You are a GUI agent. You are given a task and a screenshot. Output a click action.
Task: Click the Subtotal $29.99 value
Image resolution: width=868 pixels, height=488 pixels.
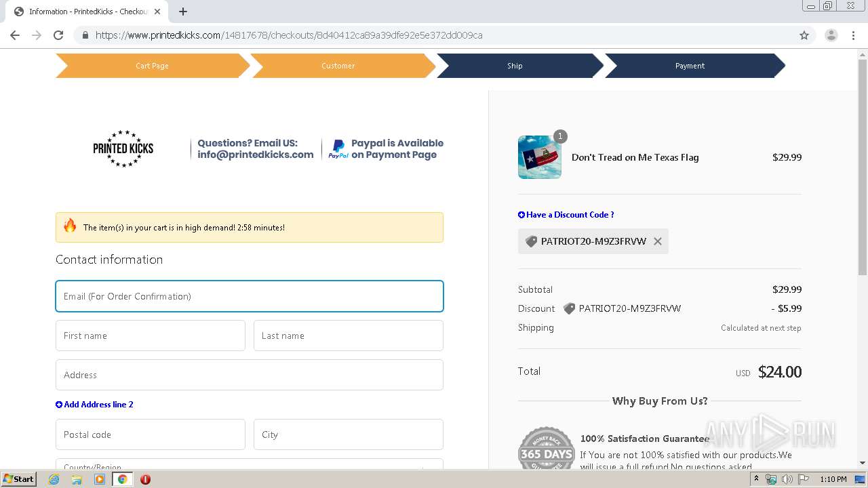pyautogui.click(x=787, y=289)
